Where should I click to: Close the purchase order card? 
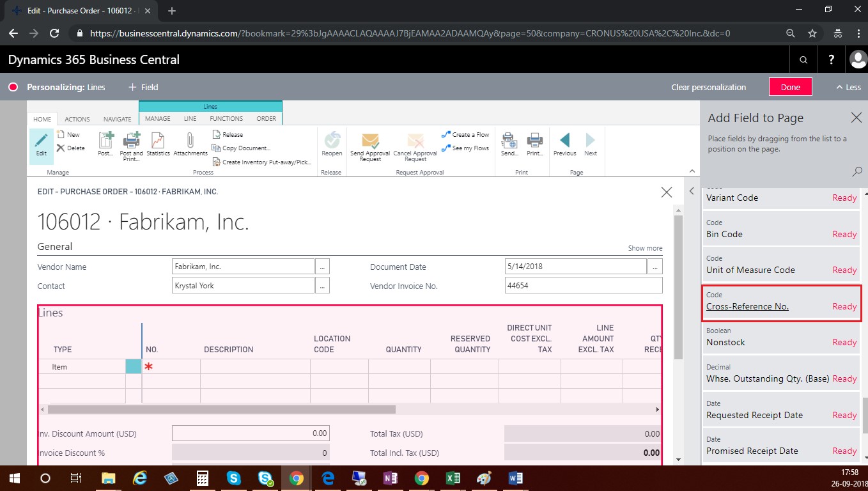(x=667, y=192)
